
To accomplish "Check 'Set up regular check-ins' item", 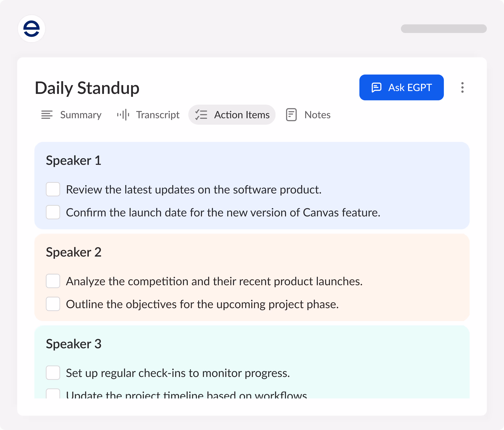I will [53, 372].
